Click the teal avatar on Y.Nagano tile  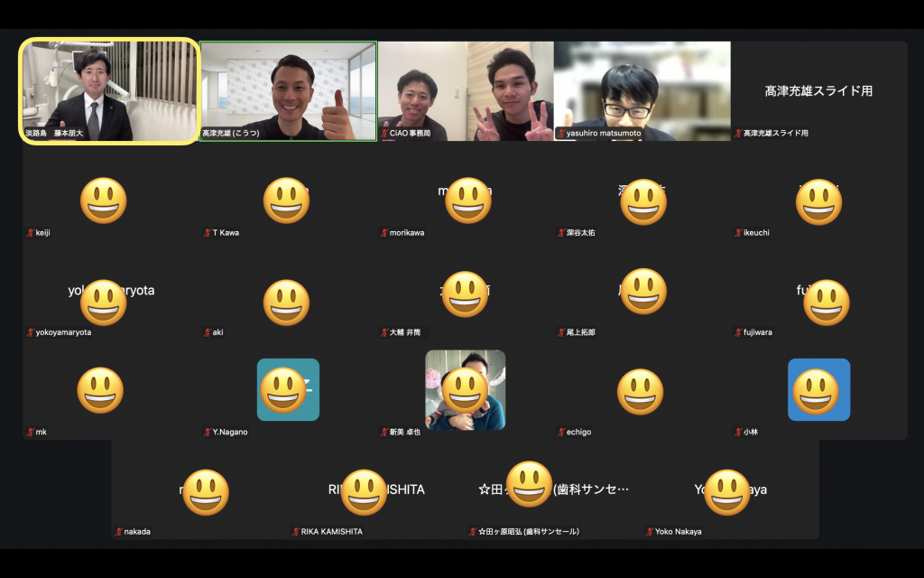point(288,389)
